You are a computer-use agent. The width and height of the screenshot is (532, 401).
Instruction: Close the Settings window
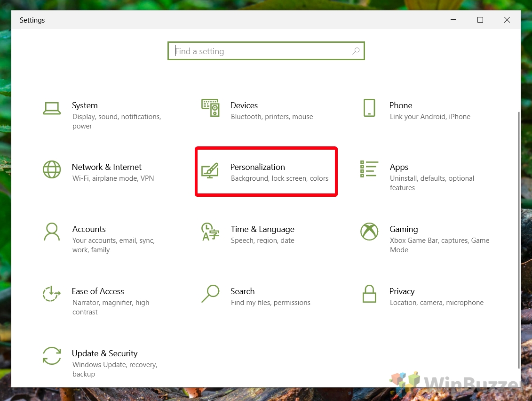click(507, 20)
